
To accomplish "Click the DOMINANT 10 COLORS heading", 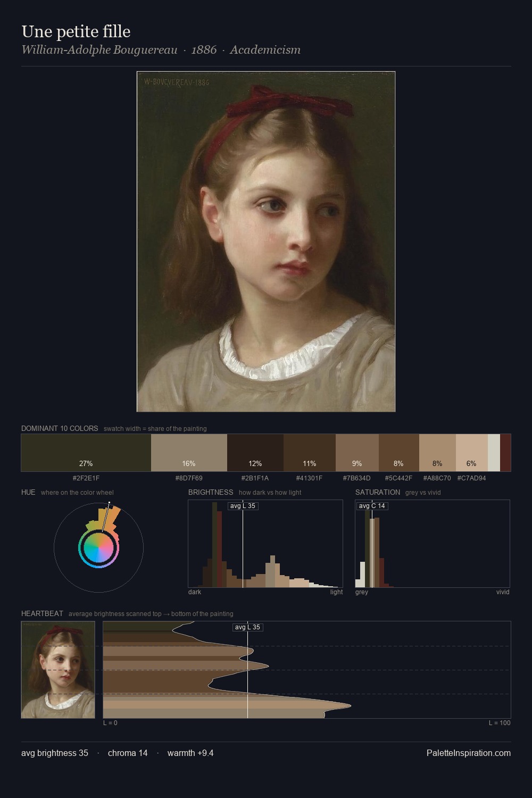I will click(60, 428).
